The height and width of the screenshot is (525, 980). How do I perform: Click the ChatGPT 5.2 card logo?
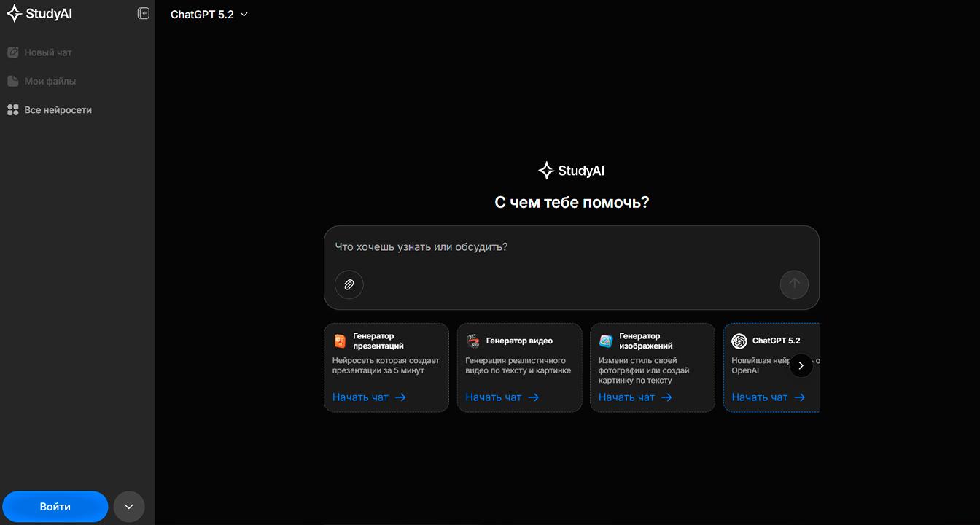point(739,341)
